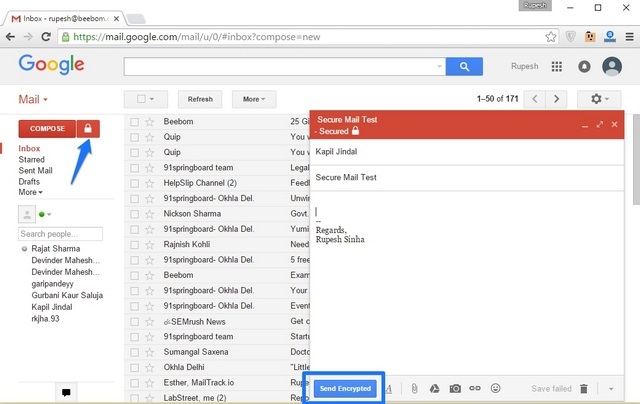The height and width of the screenshot is (404, 640).
Task: Insert files using Google Drive icon
Action: tap(434, 388)
